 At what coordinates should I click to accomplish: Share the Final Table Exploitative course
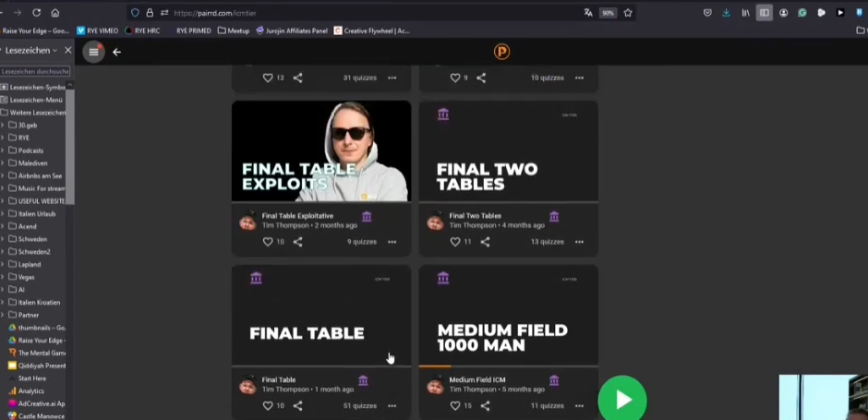click(x=298, y=242)
